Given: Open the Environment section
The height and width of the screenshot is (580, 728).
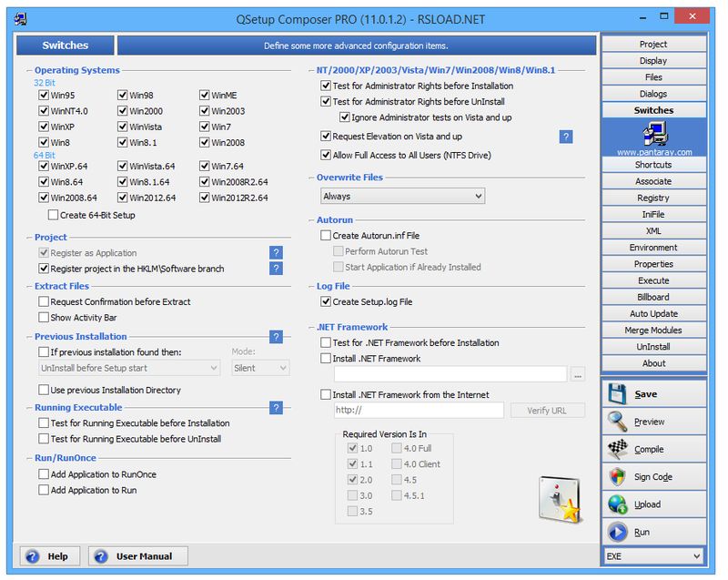Looking at the screenshot, I should click(x=653, y=248).
